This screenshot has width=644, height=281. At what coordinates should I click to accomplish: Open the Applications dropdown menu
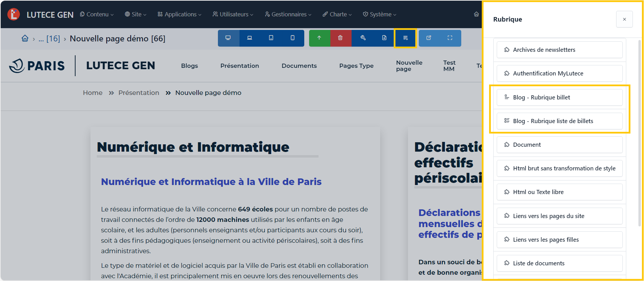point(179,14)
